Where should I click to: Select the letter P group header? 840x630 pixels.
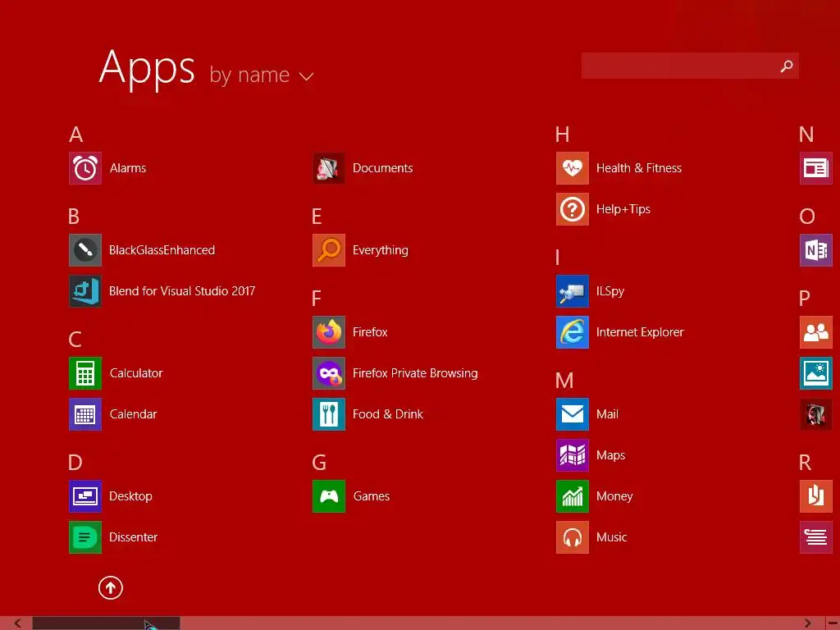805,299
